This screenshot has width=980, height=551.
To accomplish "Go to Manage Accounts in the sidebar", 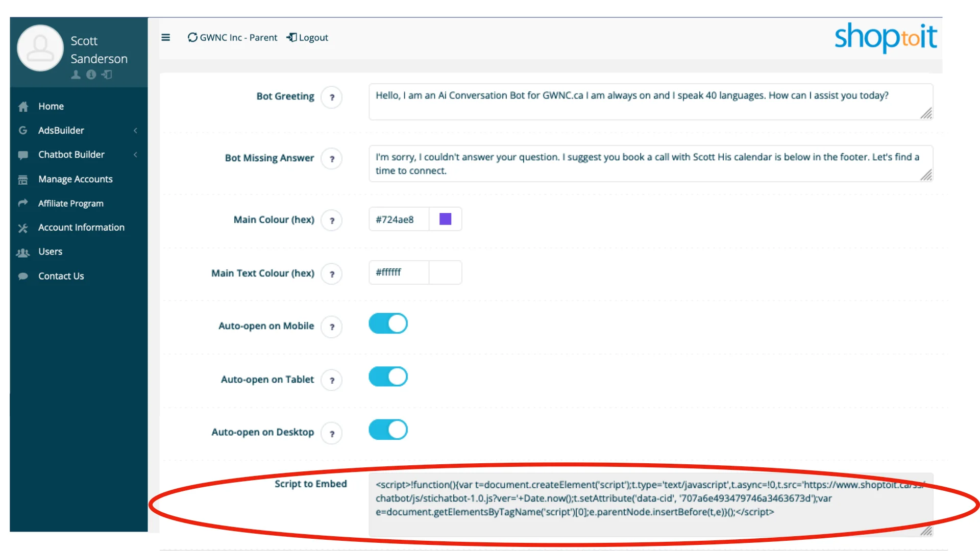I will [x=75, y=179].
